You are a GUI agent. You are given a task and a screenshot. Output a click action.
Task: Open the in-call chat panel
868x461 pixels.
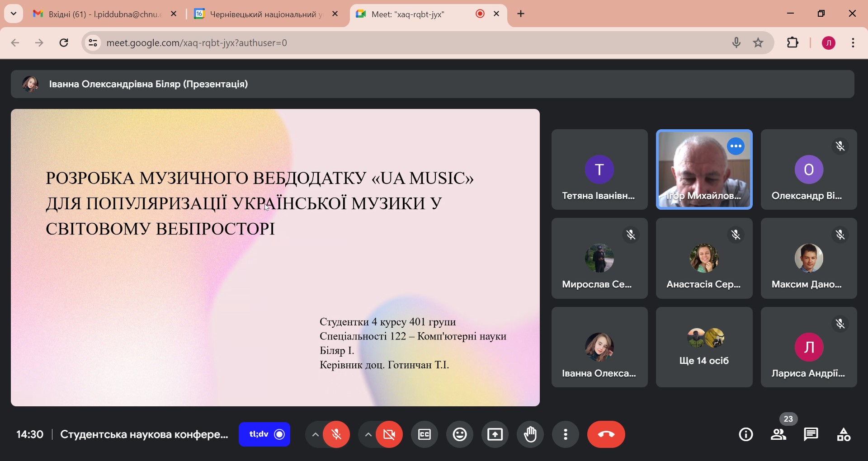(x=811, y=435)
